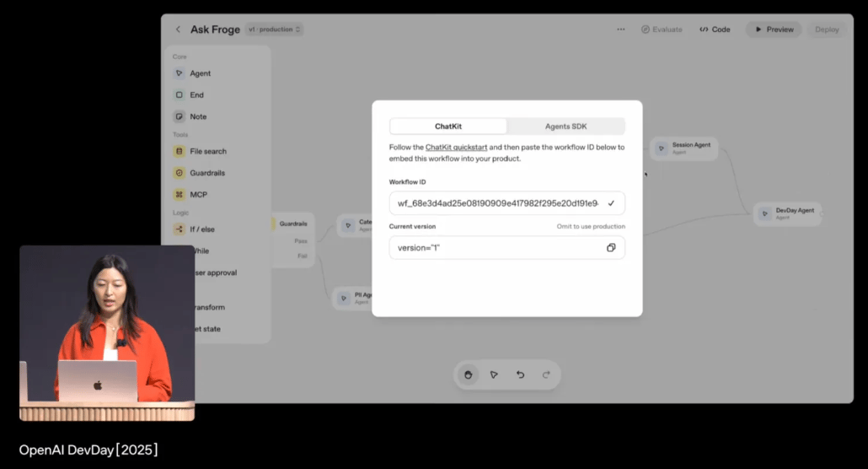Click the Set state sidebar item
Screen dimensions: 868x469
[x=207, y=329]
